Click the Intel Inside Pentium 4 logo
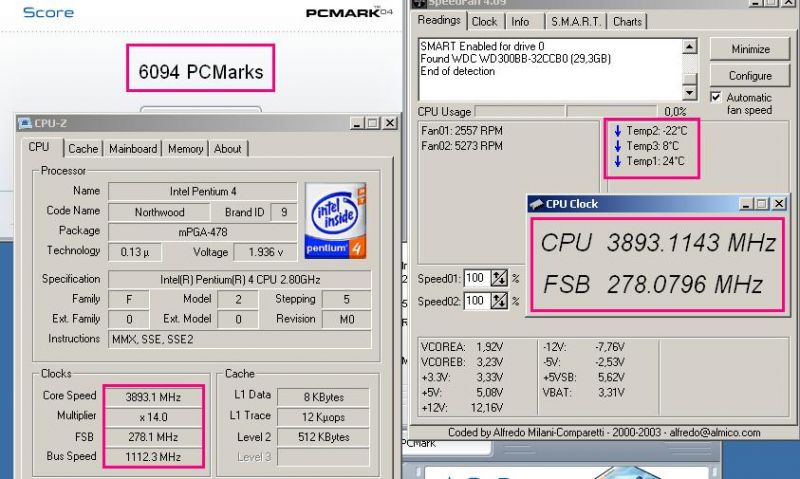 click(x=335, y=221)
